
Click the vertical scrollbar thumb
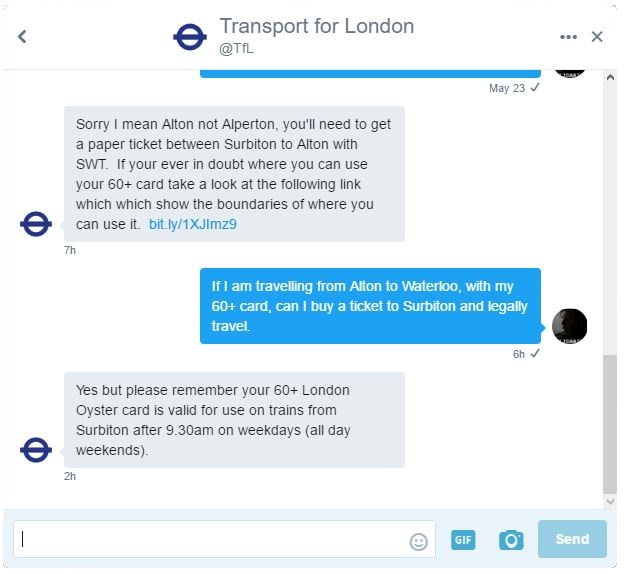(610, 425)
